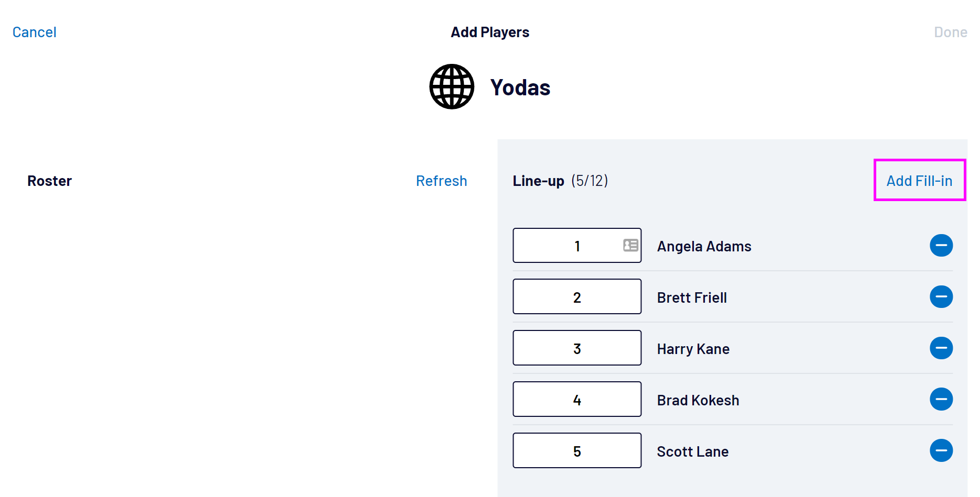The height and width of the screenshot is (497, 980).
Task: Edit Scott Lane's jersey number field
Action: click(576, 451)
